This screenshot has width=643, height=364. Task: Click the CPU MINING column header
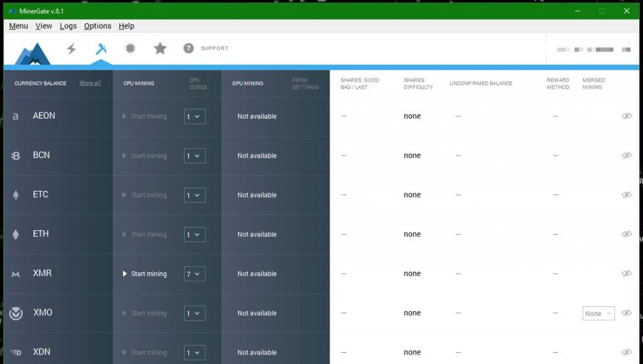(139, 83)
